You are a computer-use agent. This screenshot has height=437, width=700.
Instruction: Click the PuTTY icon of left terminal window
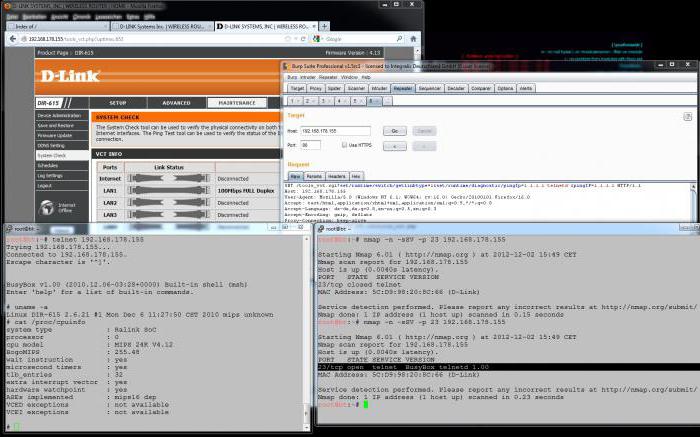pos(8,229)
